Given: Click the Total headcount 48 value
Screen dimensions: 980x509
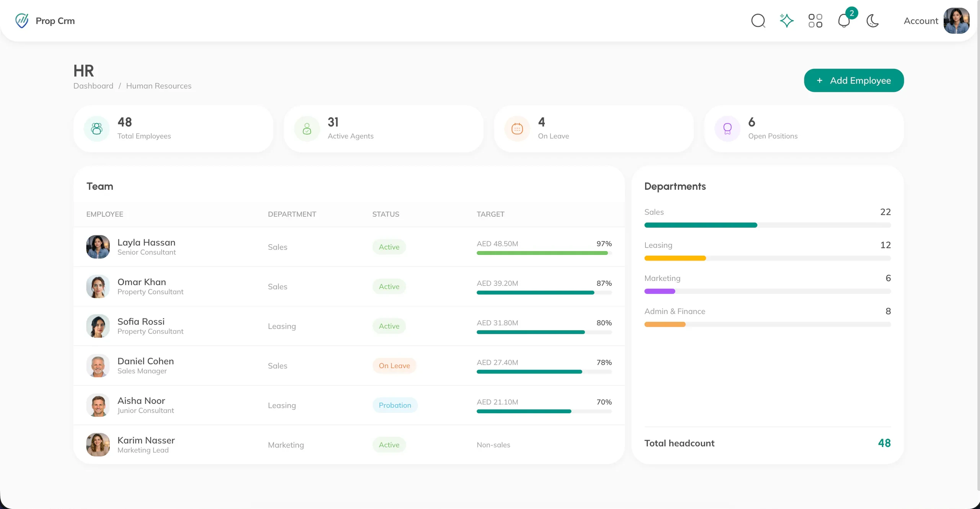Looking at the screenshot, I should [884, 443].
